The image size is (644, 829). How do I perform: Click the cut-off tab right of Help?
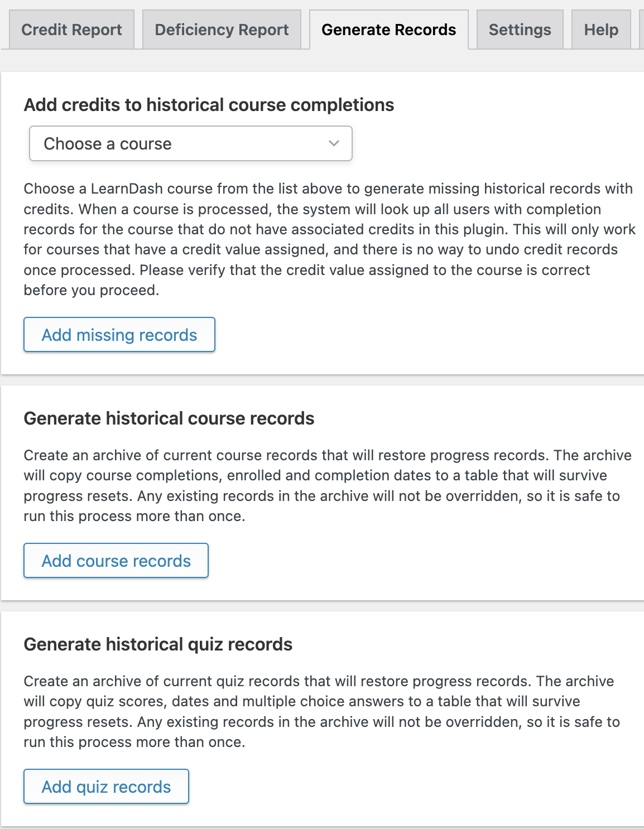point(641,30)
